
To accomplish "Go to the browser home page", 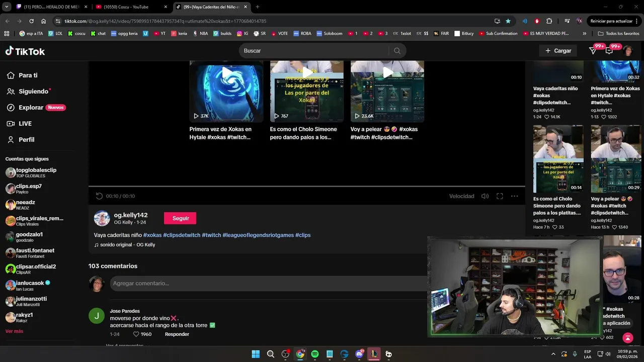I will [x=44, y=21].
